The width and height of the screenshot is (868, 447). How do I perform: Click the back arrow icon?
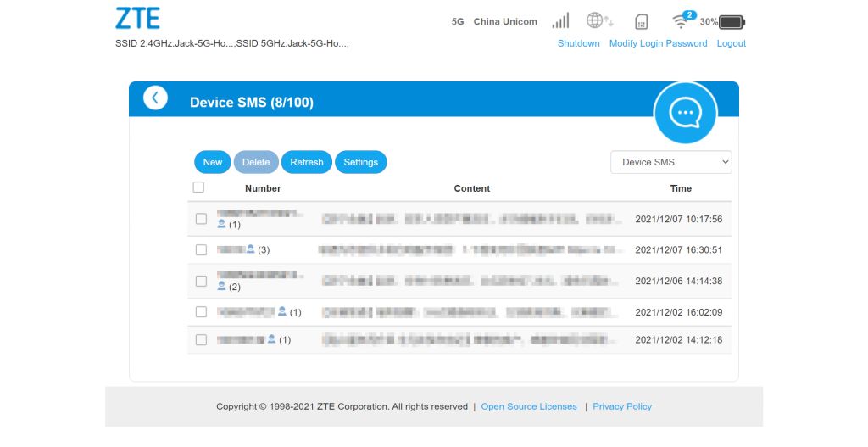155,98
